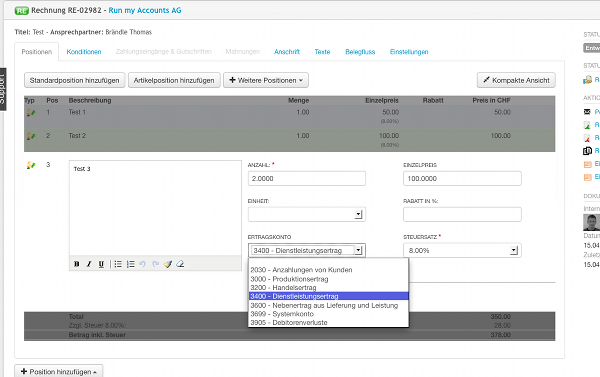Click the green RE invoice badge
The height and width of the screenshot is (377, 600).
click(21, 11)
